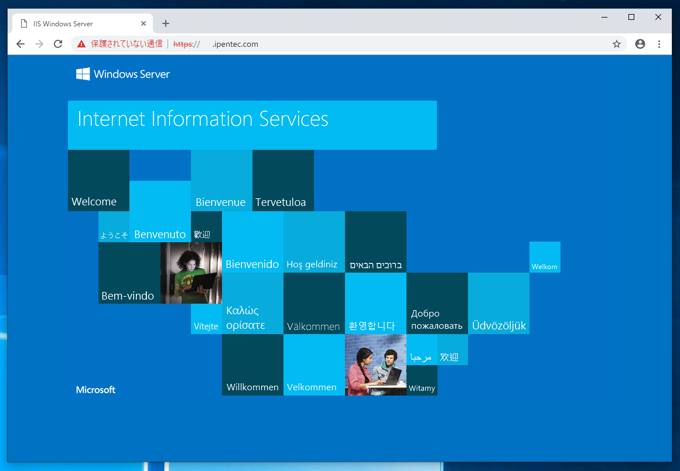Click the Internet Information Services banner

coord(252,125)
